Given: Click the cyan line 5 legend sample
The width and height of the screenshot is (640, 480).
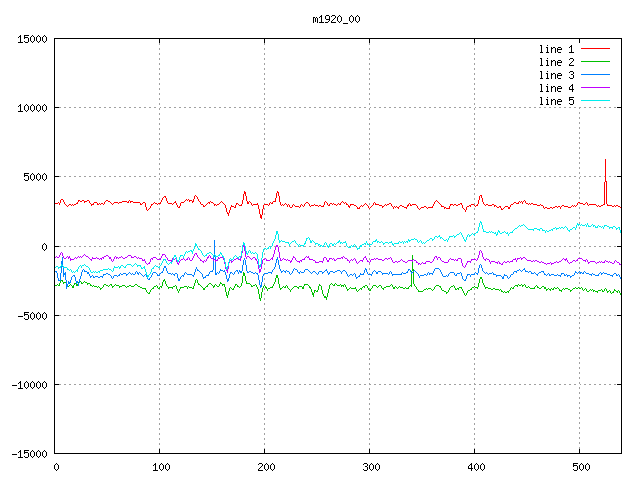Looking at the screenshot, I should coord(595,101).
